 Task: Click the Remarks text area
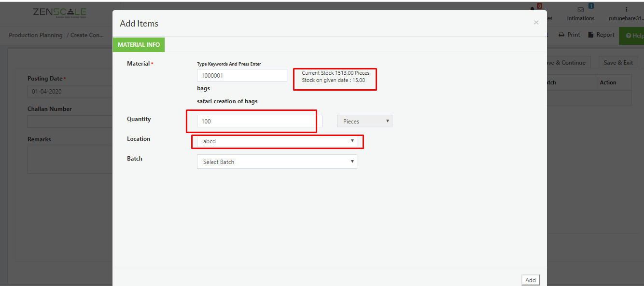pos(70,160)
